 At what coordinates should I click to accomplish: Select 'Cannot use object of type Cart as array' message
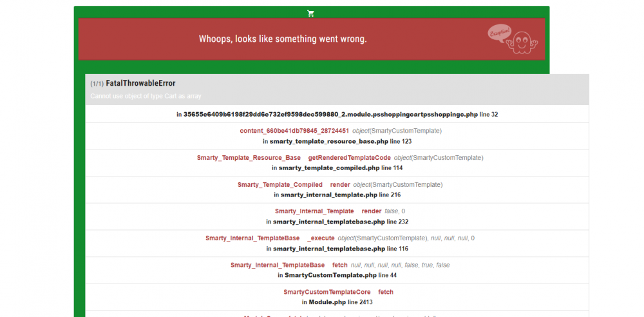pos(146,96)
